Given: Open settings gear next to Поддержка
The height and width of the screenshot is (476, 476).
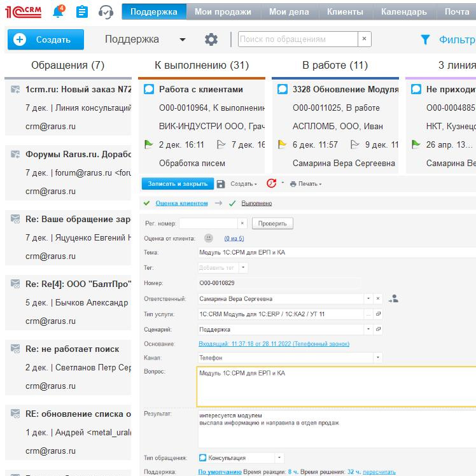Looking at the screenshot, I should [211, 39].
